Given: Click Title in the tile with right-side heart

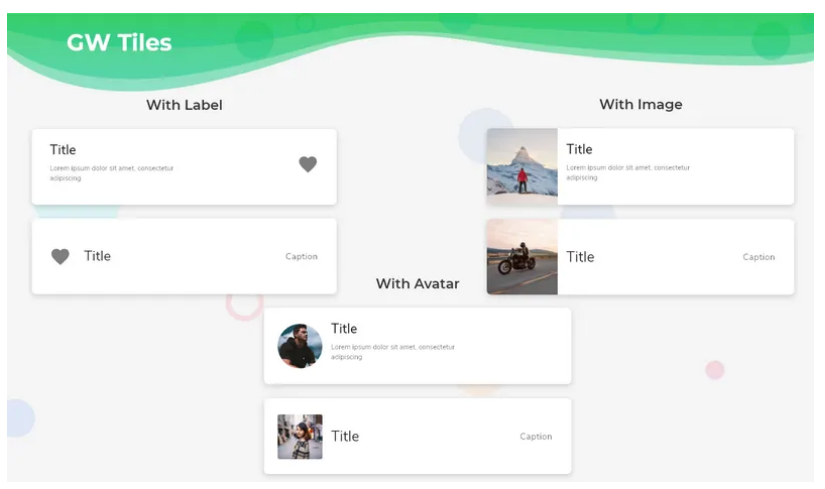Looking at the screenshot, I should coord(63,150).
